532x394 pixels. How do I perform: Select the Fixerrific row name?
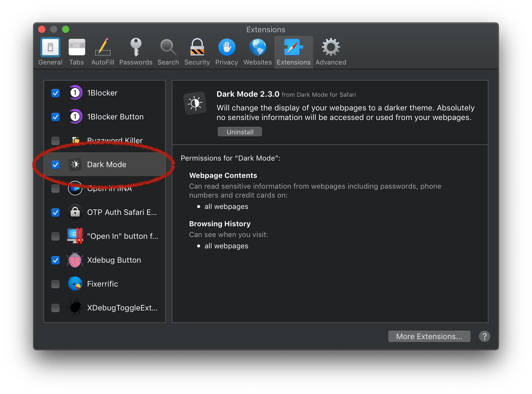[103, 284]
